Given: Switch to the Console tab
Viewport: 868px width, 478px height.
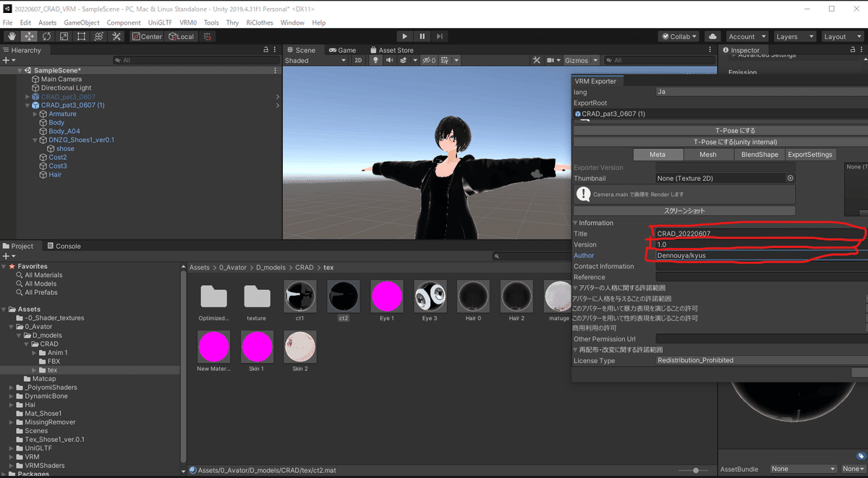Looking at the screenshot, I should [64, 246].
